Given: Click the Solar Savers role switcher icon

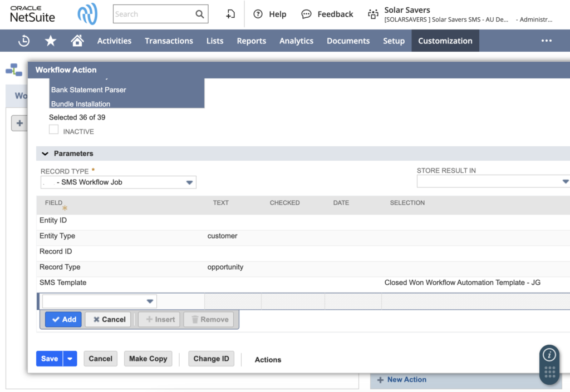Looking at the screenshot, I should [373, 14].
